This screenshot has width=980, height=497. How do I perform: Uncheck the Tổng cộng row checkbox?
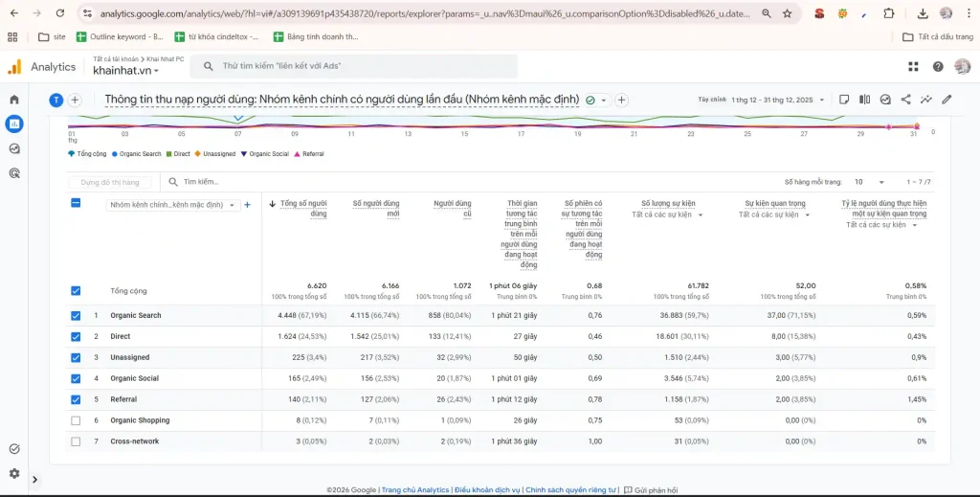76,291
